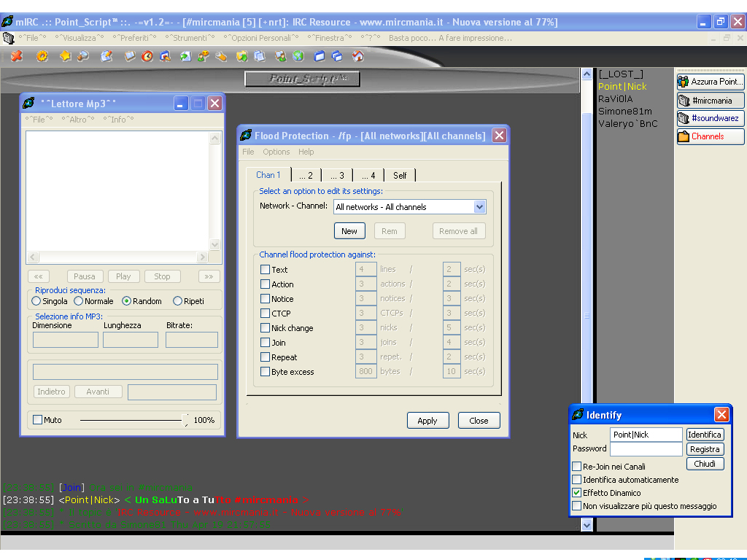The width and height of the screenshot is (747, 560).
Task: Click the house home icon in toolbar
Action: pyautogui.click(x=357, y=56)
